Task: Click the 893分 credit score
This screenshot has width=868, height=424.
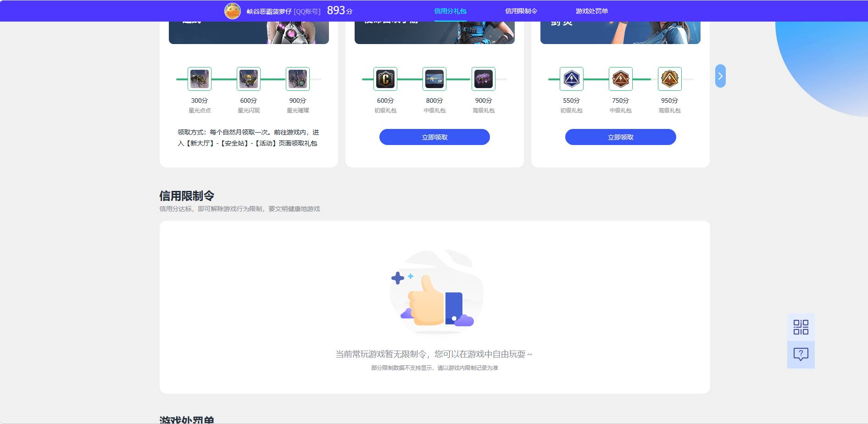Action: click(x=339, y=11)
